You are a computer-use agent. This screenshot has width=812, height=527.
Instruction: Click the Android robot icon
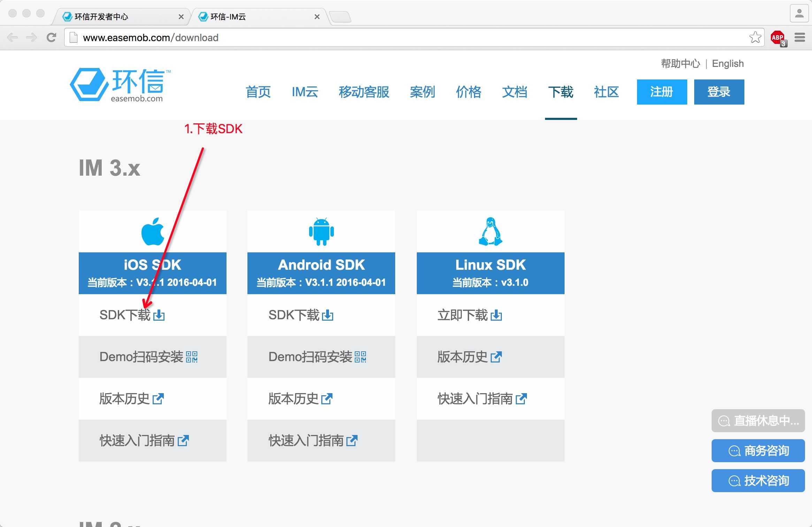coord(321,231)
